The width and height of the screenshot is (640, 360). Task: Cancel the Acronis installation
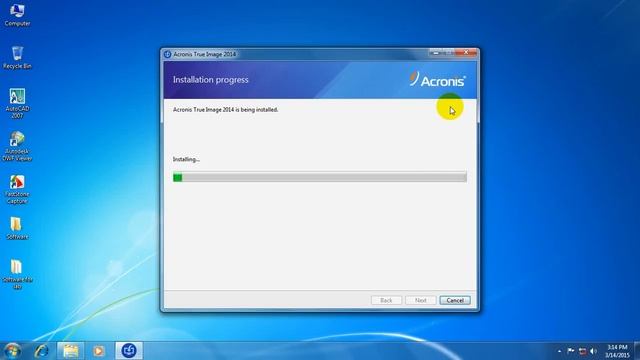click(x=455, y=300)
